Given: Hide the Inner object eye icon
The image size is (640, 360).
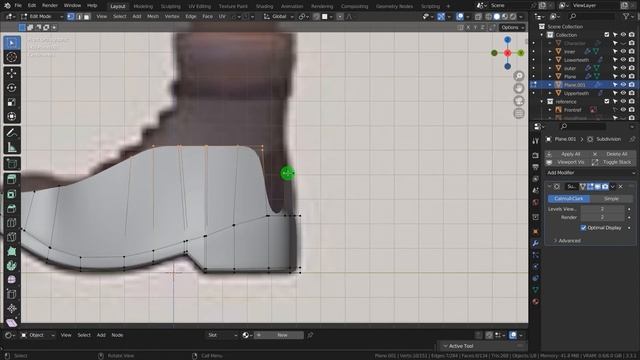Looking at the screenshot, I should point(623,51).
